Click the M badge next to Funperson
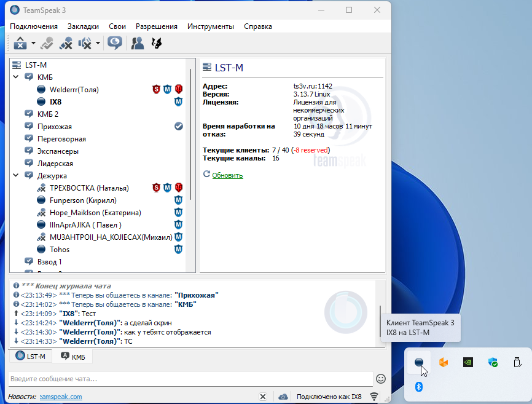This screenshot has height=404, width=532. [179, 200]
